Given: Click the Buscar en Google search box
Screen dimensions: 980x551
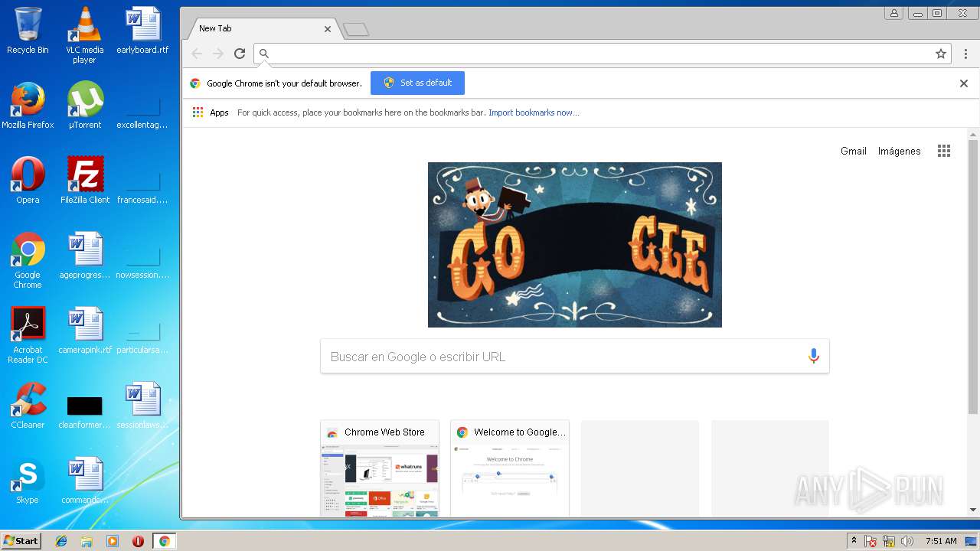Looking at the screenshot, I should click(574, 356).
